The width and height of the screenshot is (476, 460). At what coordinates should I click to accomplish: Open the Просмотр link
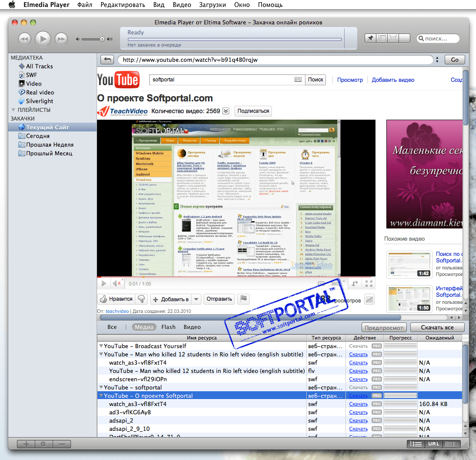click(x=350, y=80)
